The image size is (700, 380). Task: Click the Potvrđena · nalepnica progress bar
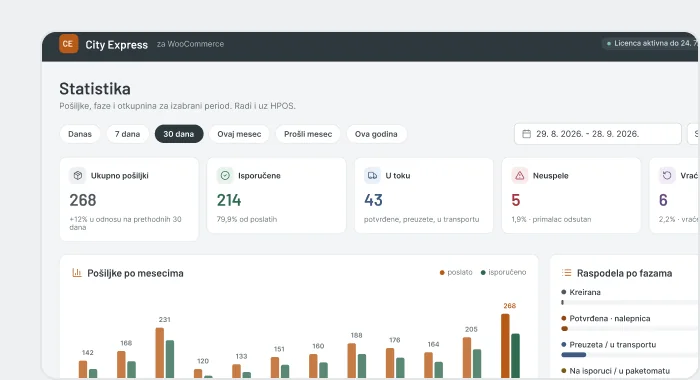[629, 329]
